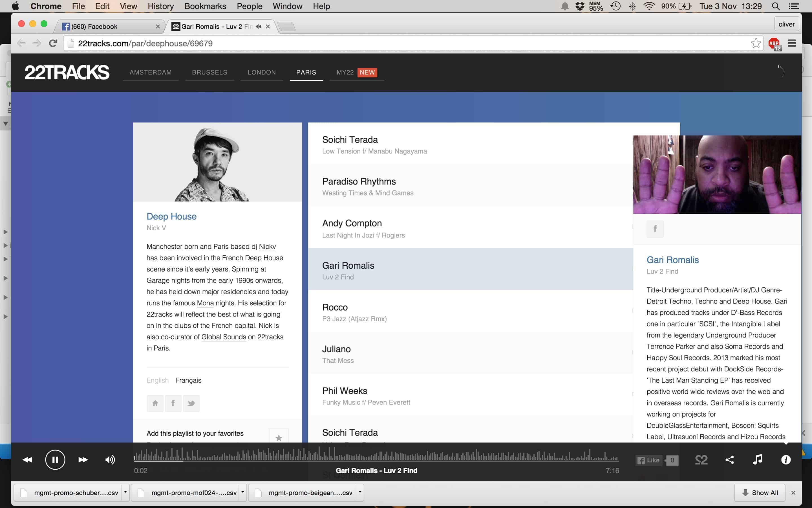Open the MY22 NEW tab
Viewport: 812px width, 508px height.
pyautogui.click(x=357, y=72)
